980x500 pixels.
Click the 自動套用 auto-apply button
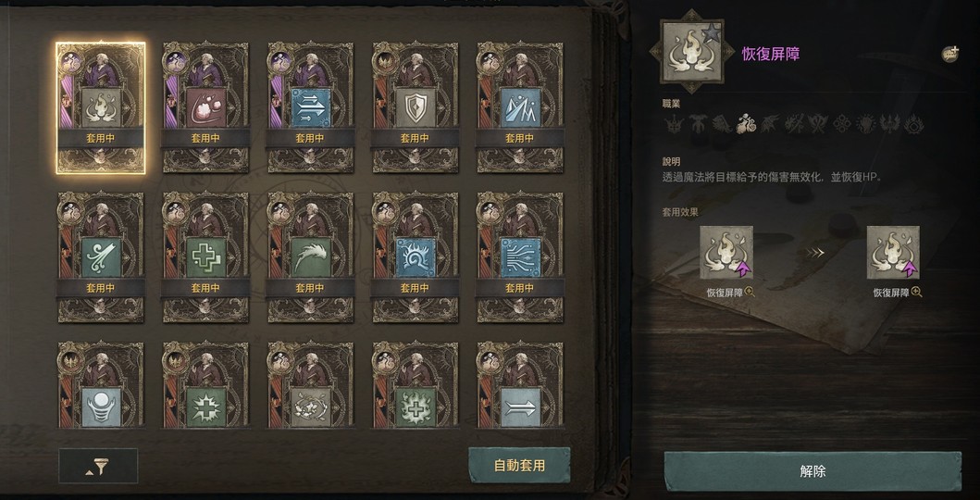519,466
